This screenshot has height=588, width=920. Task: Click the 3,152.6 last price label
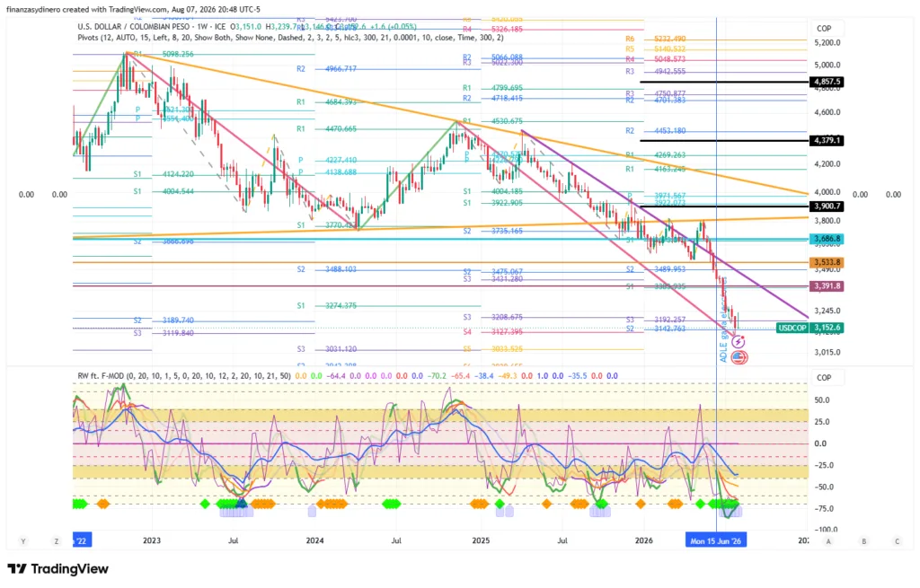tap(827, 328)
